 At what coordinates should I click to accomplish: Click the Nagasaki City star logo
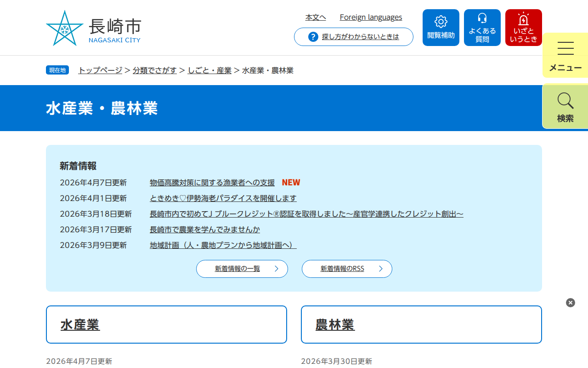[66, 28]
